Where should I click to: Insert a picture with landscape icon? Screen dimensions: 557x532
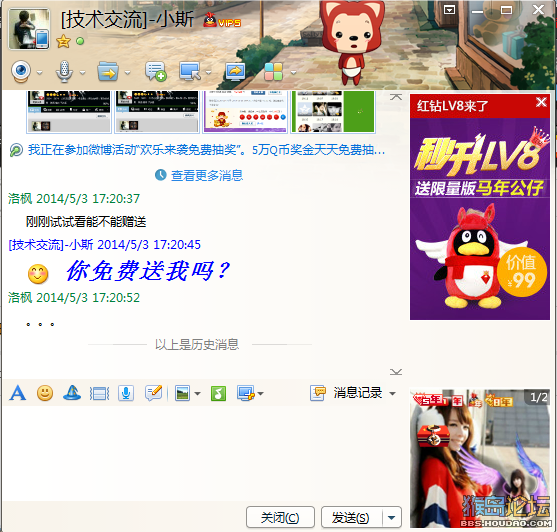pos(183,393)
